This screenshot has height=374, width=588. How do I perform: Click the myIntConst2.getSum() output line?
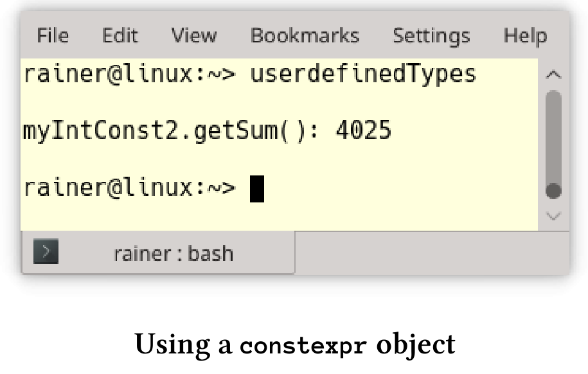(207, 131)
